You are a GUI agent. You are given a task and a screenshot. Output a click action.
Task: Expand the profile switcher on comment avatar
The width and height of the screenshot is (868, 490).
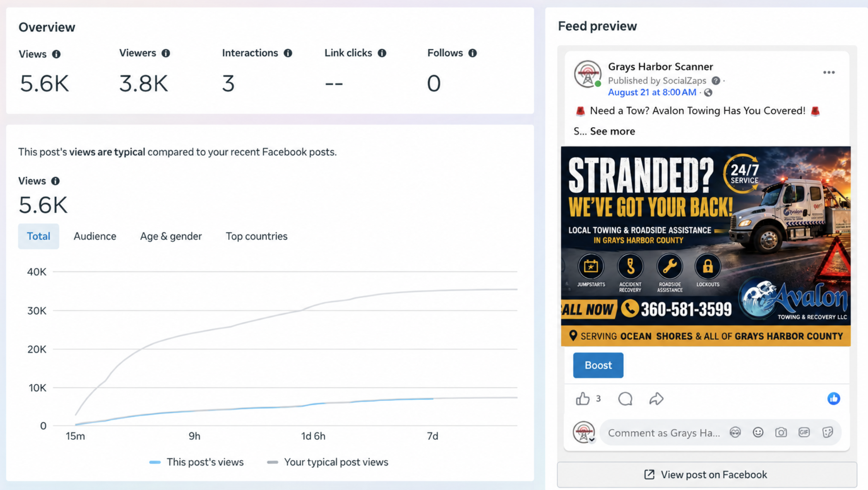coord(592,440)
